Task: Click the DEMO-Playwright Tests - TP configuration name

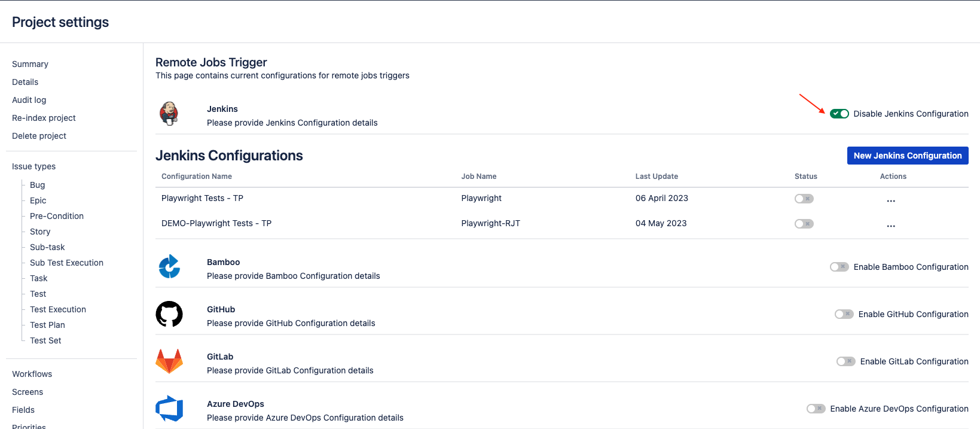Action: click(216, 223)
